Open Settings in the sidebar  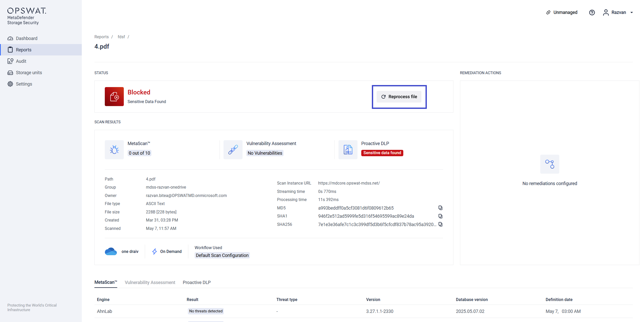pos(41,84)
